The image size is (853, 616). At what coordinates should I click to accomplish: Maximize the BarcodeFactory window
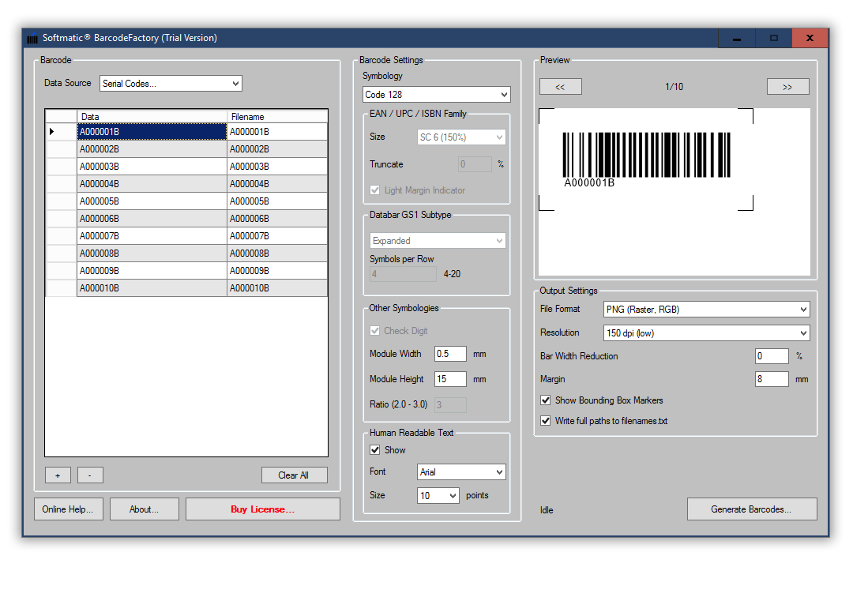click(773, 38)
